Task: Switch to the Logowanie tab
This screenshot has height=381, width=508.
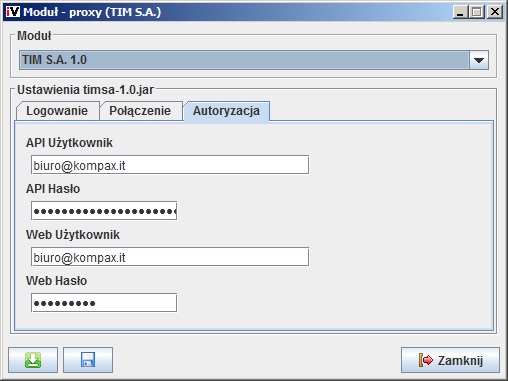Action: [57, 111]
